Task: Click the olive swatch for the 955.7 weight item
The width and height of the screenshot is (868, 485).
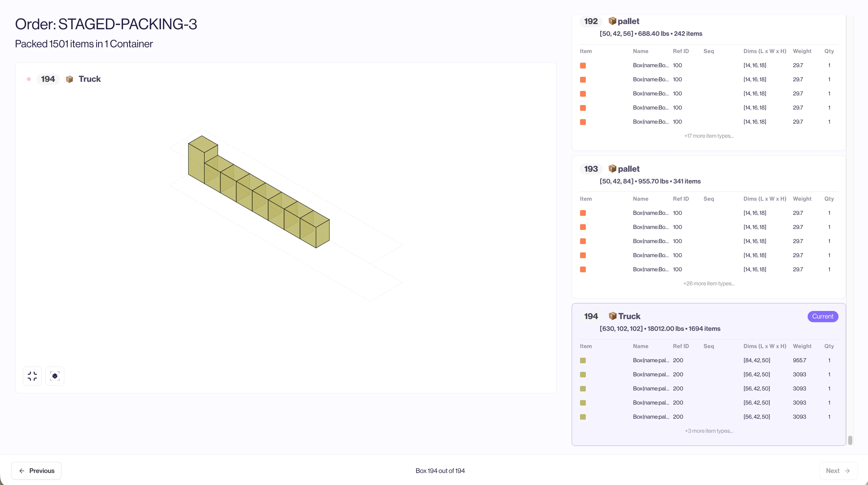Action: (583, 360)
